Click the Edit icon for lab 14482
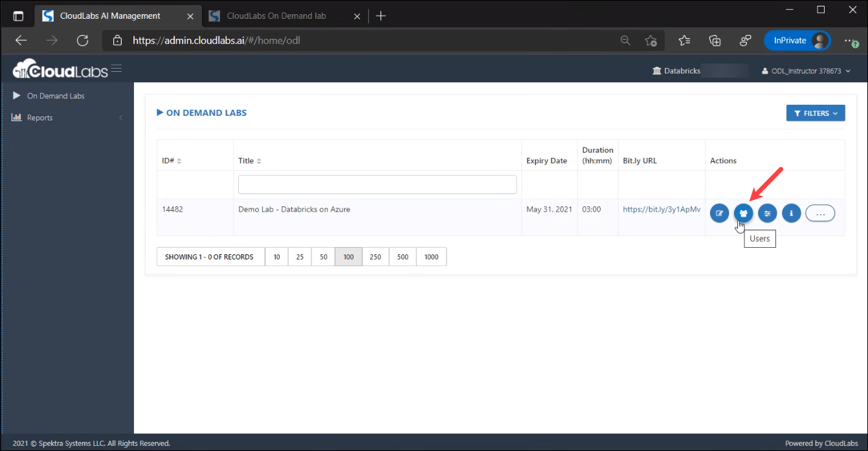 coord(719,213)
